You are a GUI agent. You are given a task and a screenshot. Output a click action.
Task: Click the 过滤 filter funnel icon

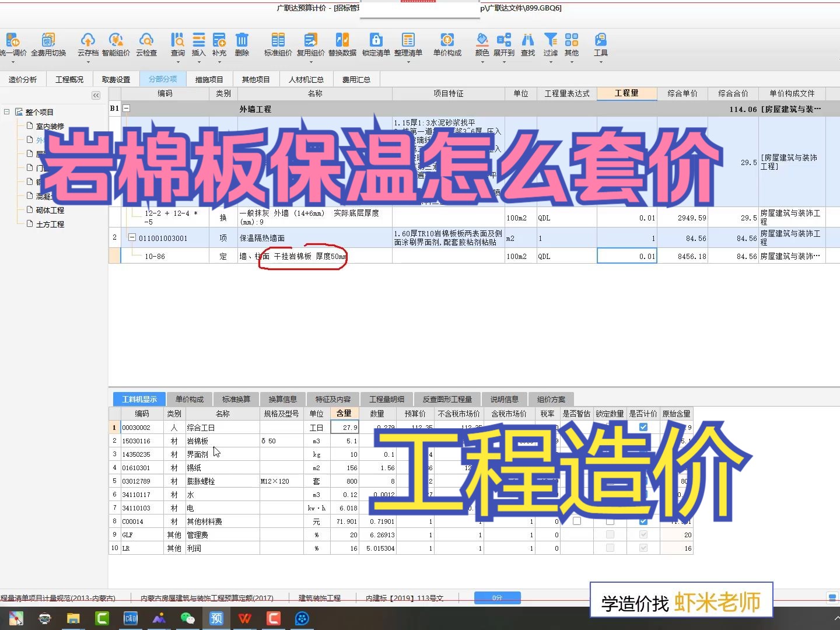[550, 40]
